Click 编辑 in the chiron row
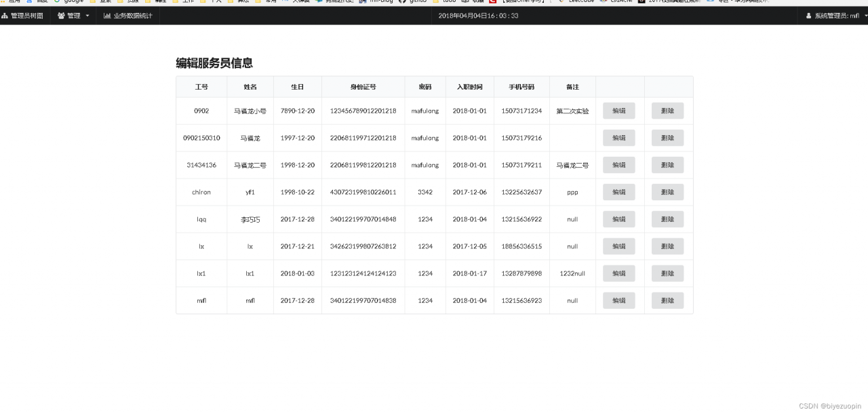The height and width of the screenshot is (414, 868). [x=619, y=192]
